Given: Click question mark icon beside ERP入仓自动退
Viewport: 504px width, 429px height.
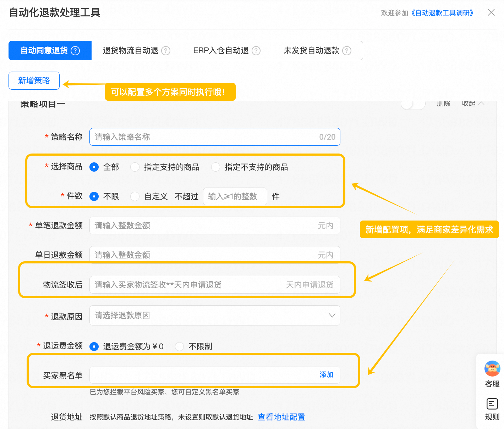Looking at the screenshot, I should (256, 51).
